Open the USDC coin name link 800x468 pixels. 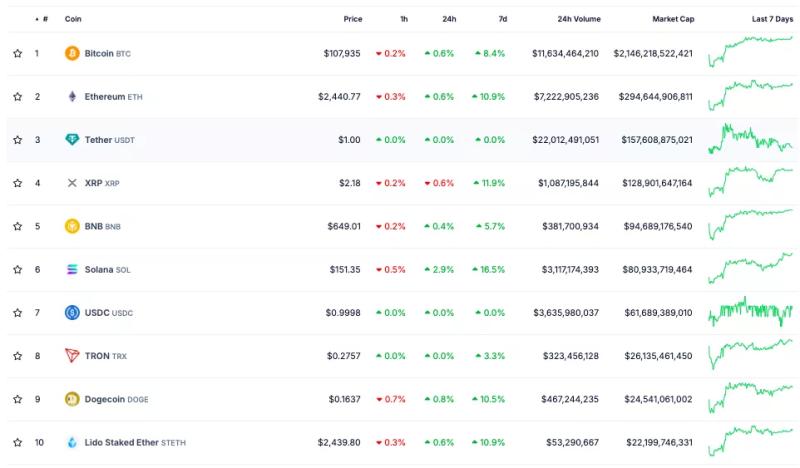(108, 312)
